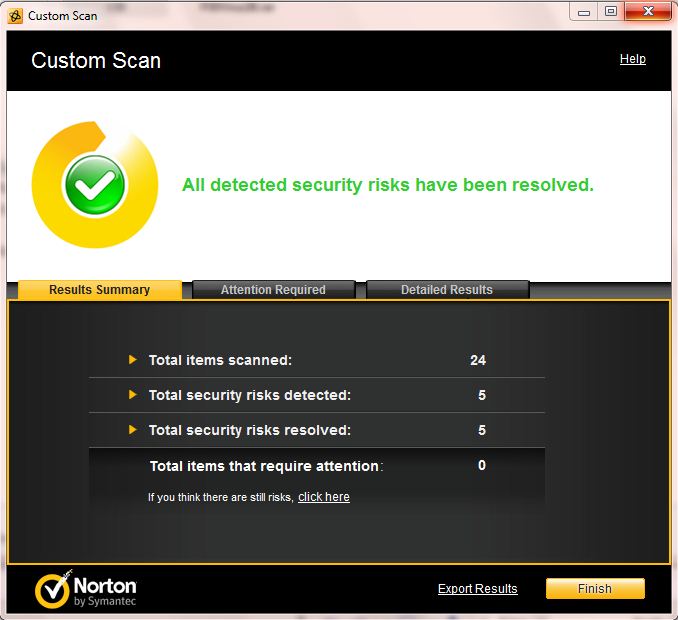Select the 'Total security risks resolved:' label

click(x=250, y=430)
